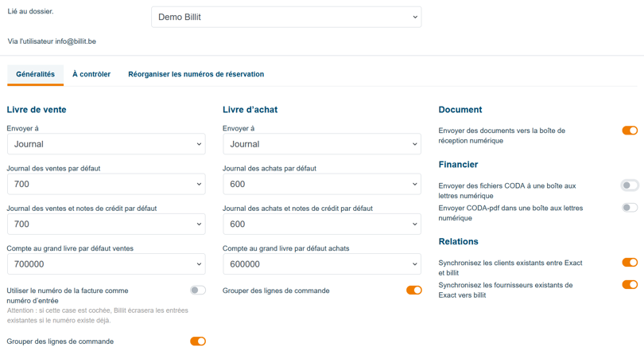
Task: Toggle Grouper des lignes de commande under Livre d'achat
Action: tap(413, 291)
